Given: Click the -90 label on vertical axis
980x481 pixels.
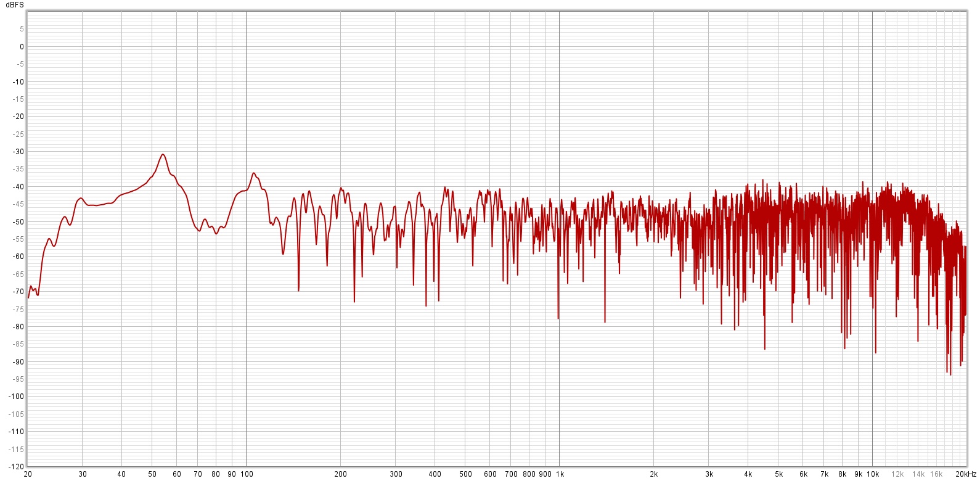Looking at the screenshot, I should [18, 362].
